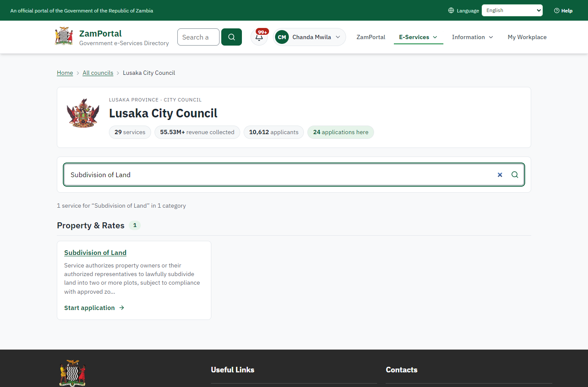This screenshot has width=588, height=387.
Task: Expand the E-Services menu
Action: pyautogui.click(x=418, y=37)
